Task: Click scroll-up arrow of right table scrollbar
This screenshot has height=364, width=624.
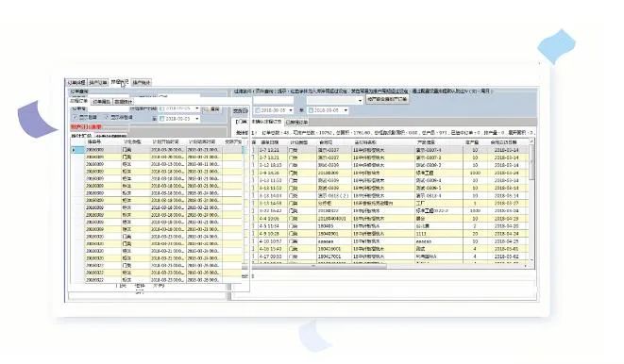Action: (531, 141)
